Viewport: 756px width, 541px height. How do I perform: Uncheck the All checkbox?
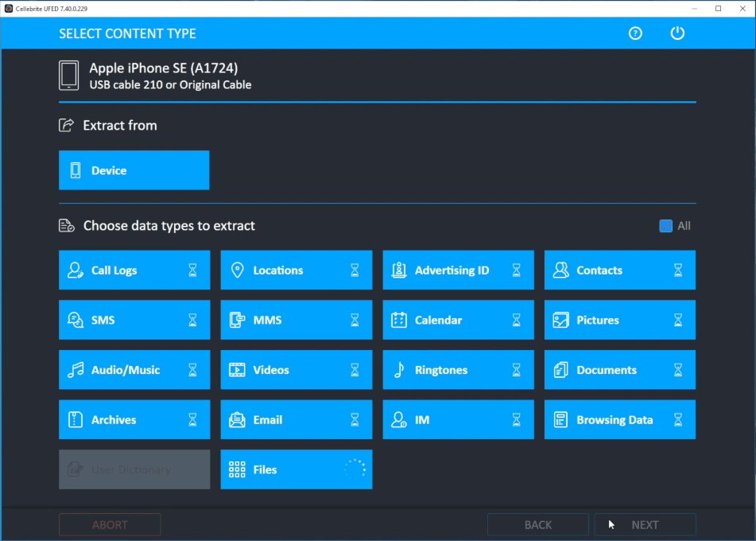pyautogui.click(x=665, y=226)
